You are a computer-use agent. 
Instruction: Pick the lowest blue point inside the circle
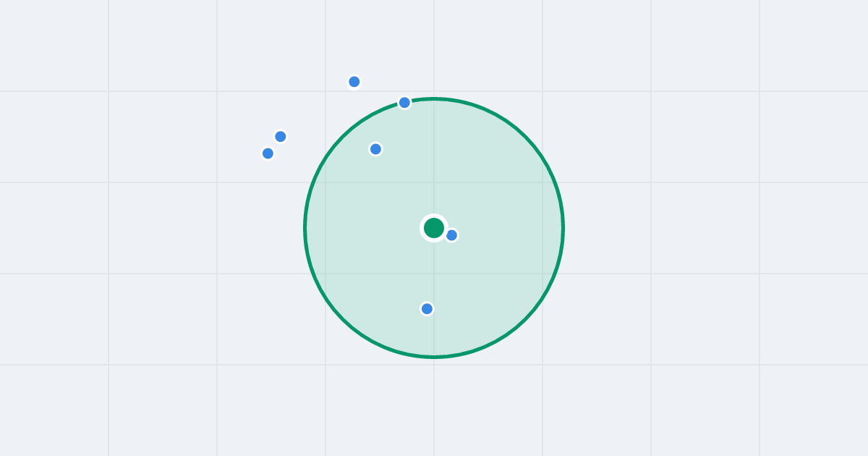(427, 309)
